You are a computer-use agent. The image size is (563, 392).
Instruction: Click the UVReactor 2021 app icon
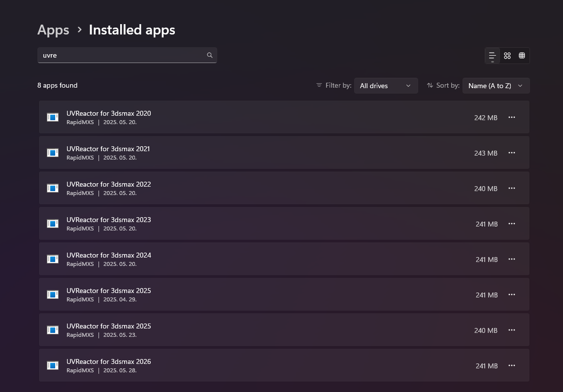[x=52, y=153]
